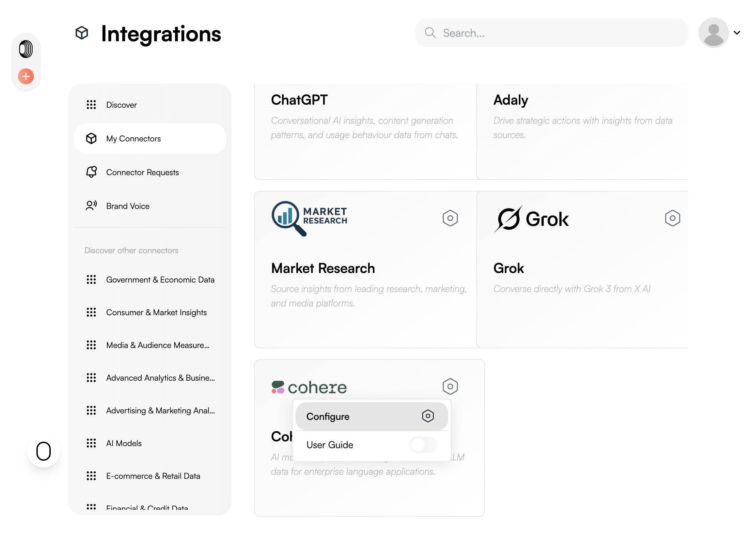Browse Government & Economic Data connectors

tap(160, 280)
